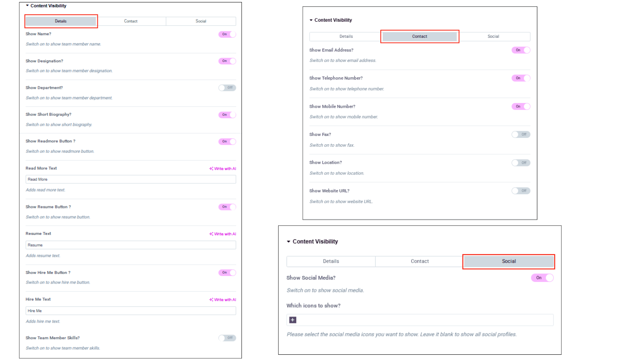Click Write with AI for Hire Me Text

(x=223, y=300)
